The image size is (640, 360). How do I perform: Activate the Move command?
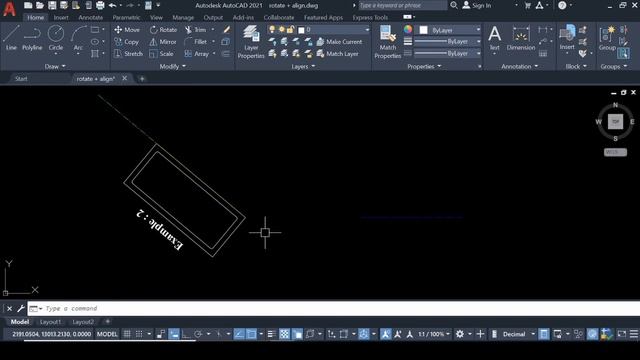tap(127, 30)
